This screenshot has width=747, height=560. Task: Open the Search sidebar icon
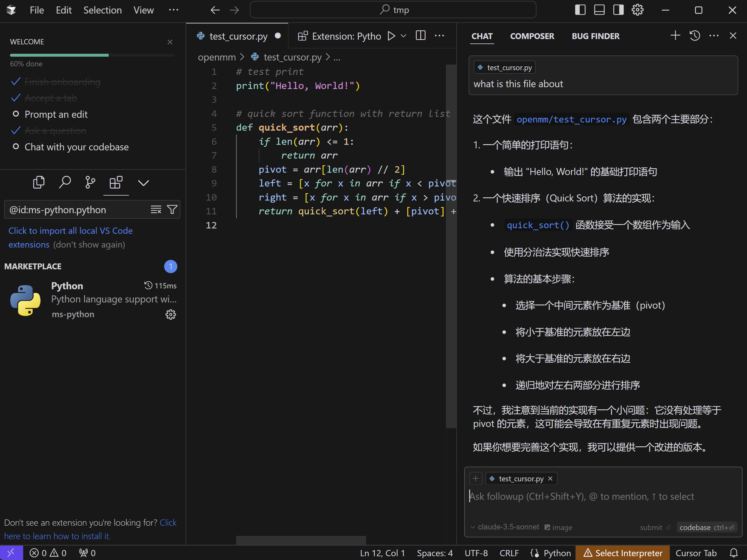coord(65,183)
